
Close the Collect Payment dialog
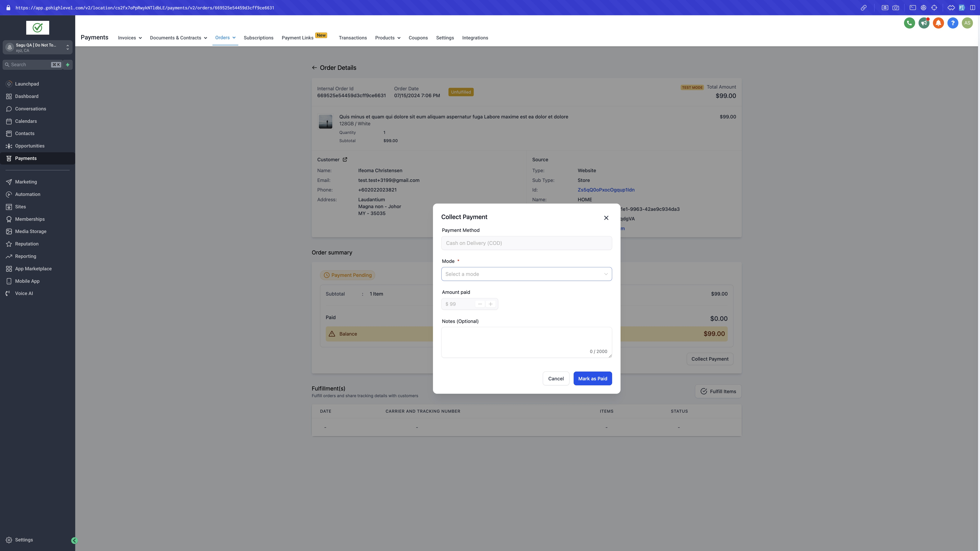coord(606,218)
